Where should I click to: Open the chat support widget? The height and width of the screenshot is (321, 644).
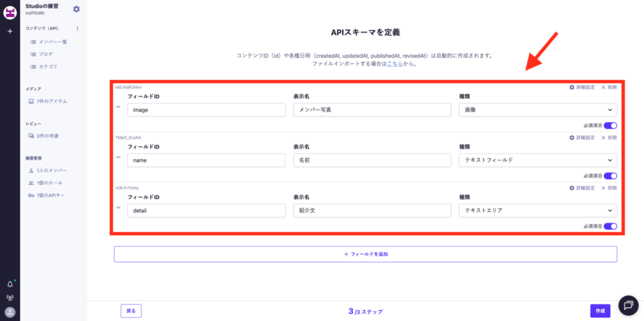point(628,305)
